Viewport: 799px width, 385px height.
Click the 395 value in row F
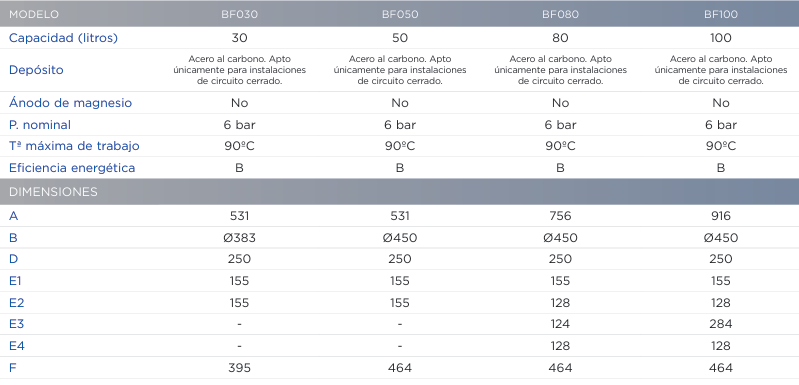click(239, 368)
